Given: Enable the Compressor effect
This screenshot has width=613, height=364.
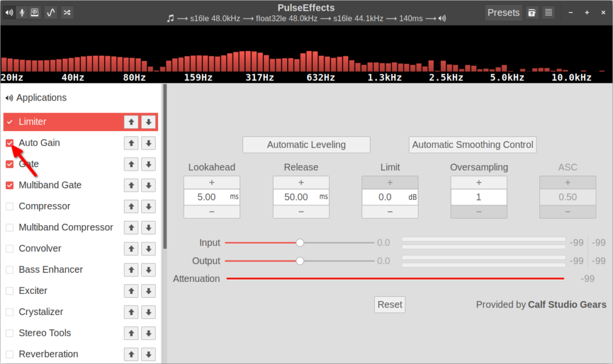Looking at the screenshot, I should tap(9, 206).
